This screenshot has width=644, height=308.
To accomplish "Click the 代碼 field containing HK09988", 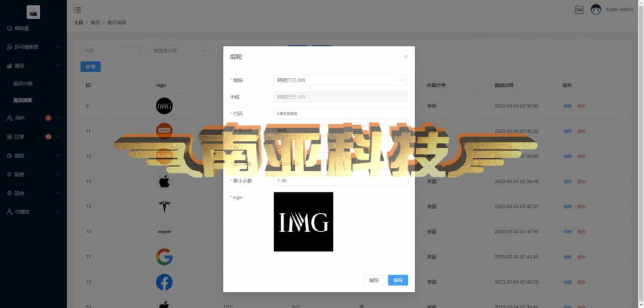I will point(341,113).
